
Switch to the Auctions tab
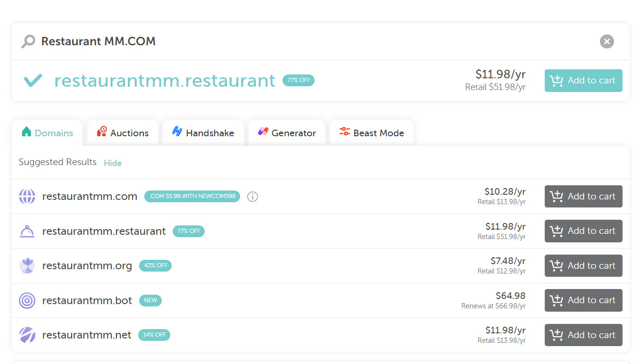(x=123, y=133)
